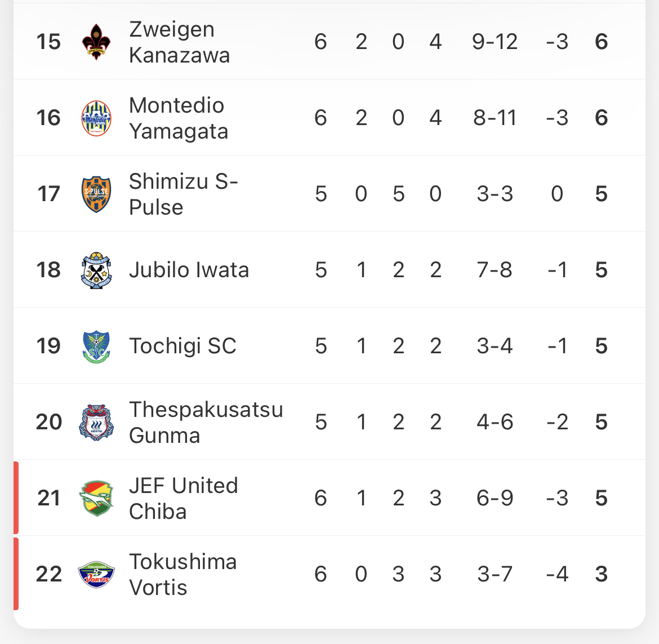Tap the Montedio Yamagata club crest

(x=96, y=118)
